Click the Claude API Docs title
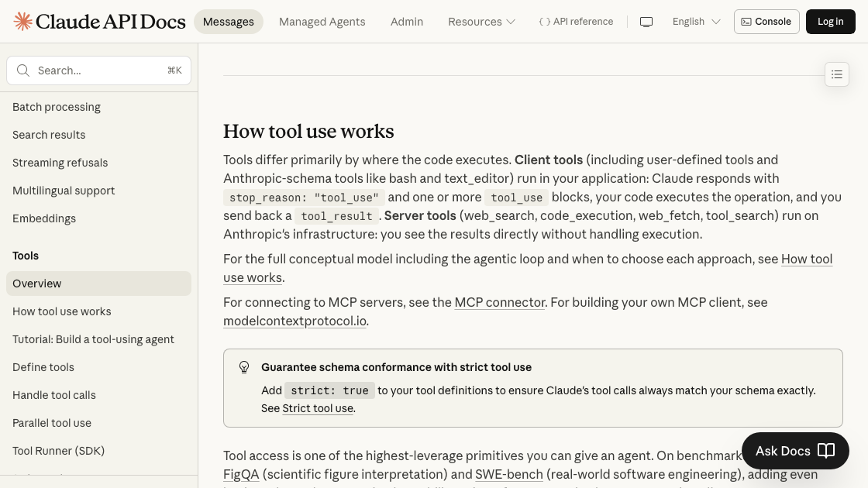868x488 pixels. [x=110, y=22]
